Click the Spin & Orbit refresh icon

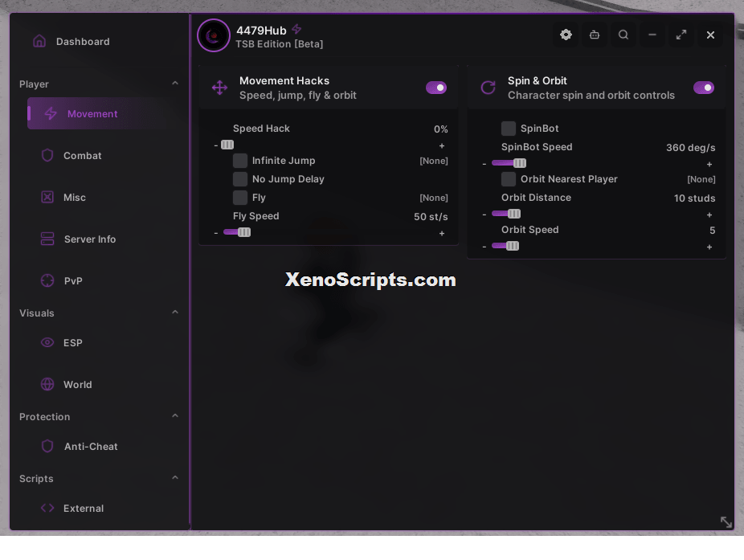coord(489,88)
